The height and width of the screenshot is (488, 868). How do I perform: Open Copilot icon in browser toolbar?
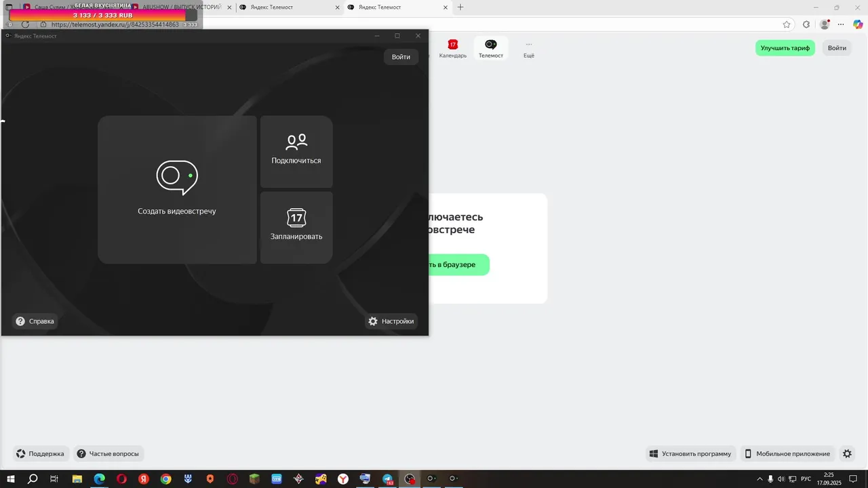(858, 24)
